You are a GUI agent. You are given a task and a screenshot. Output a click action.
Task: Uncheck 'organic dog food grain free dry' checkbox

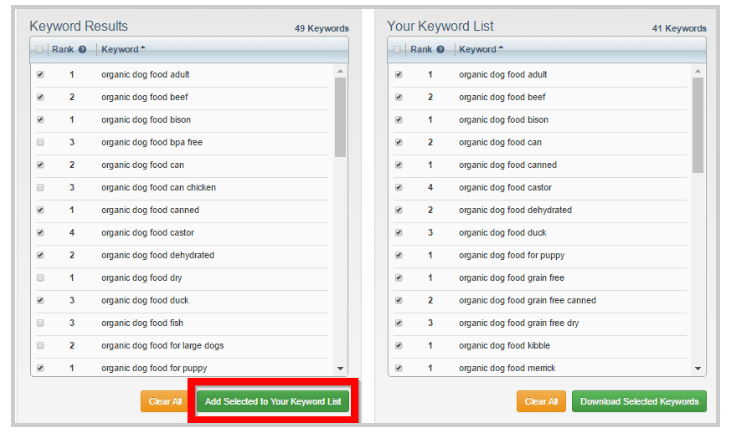[x=399, y=322]
